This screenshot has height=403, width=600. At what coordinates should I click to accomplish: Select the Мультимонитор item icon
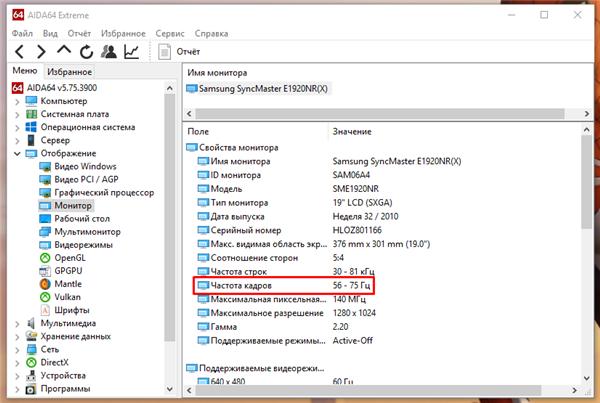click(x=45, y=232)
